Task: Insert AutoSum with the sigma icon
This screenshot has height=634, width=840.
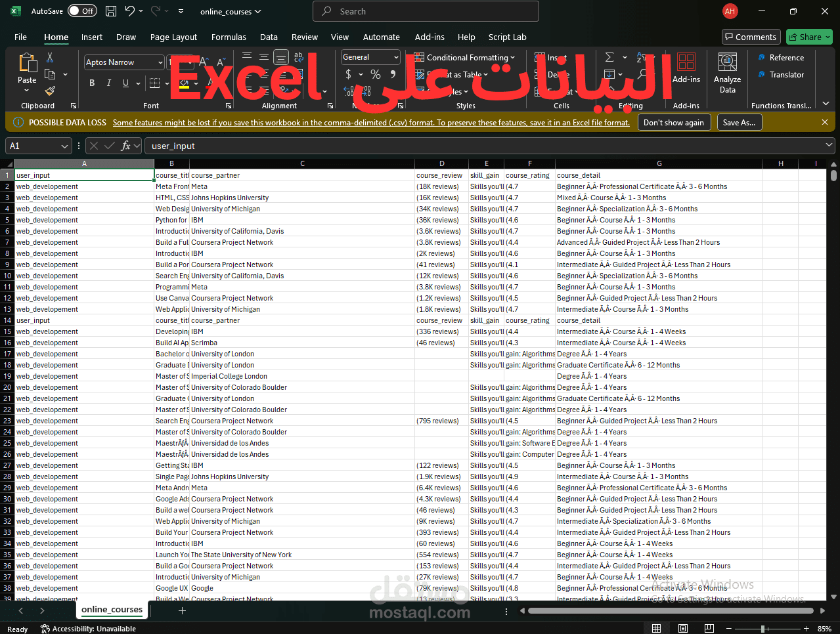Action: coord(609,57)
